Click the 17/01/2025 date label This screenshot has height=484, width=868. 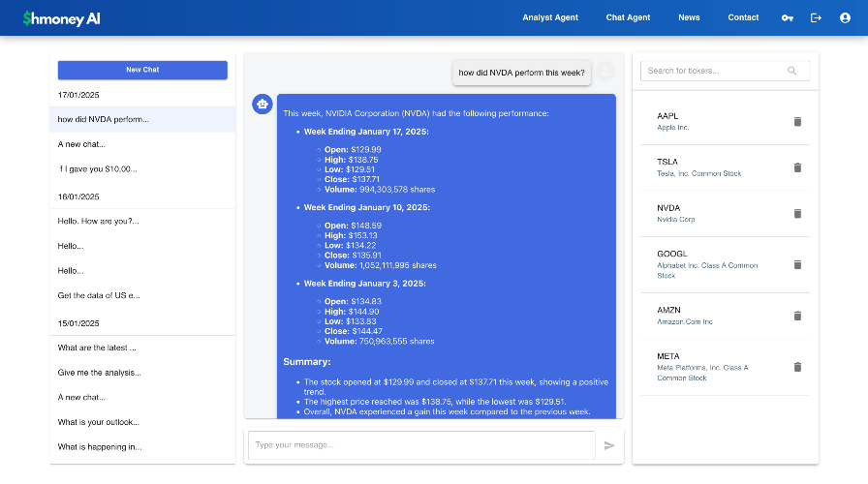click(78, 95)
